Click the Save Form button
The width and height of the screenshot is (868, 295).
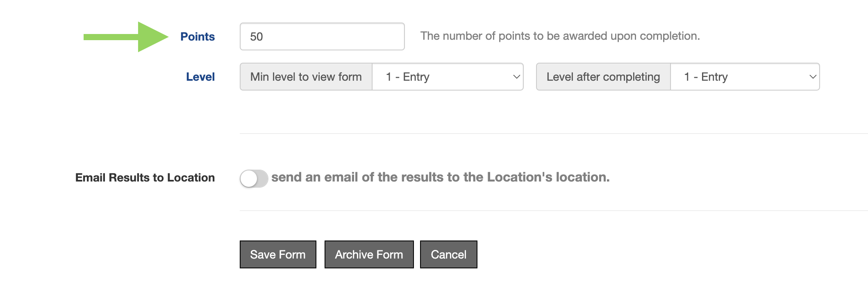(278, 254)
